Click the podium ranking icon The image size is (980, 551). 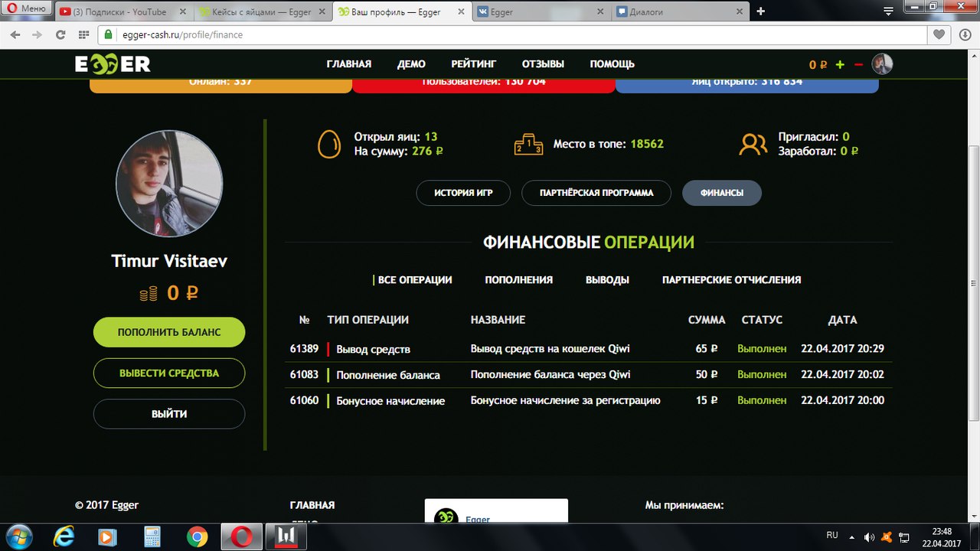[x=529, y=144]
